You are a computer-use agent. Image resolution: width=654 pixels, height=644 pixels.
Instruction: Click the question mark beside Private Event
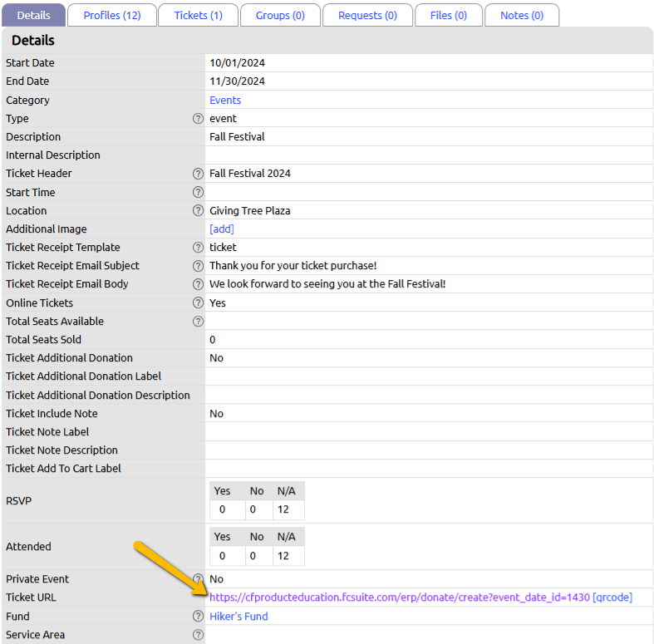click(198, 579)
